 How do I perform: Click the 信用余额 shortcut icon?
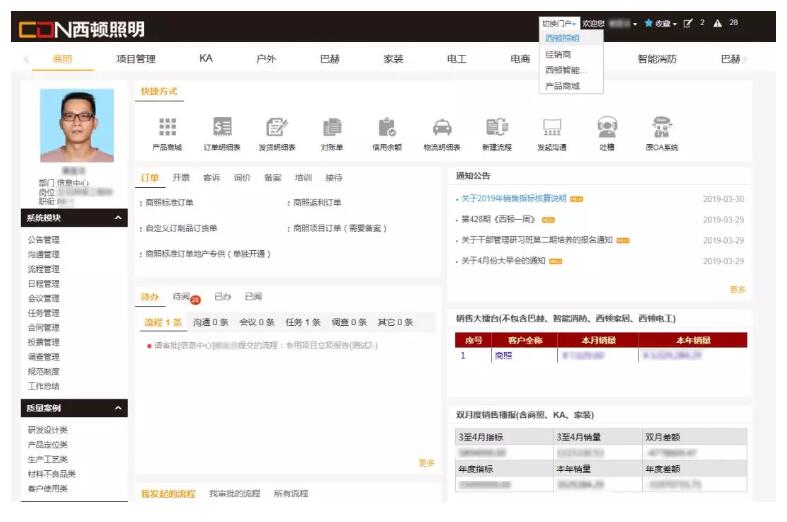[x=387, y=128]
